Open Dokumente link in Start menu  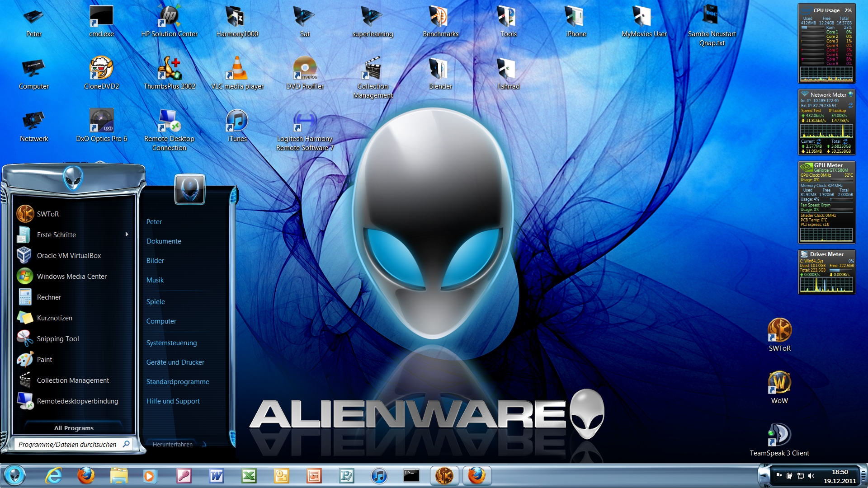pos(164,241)
